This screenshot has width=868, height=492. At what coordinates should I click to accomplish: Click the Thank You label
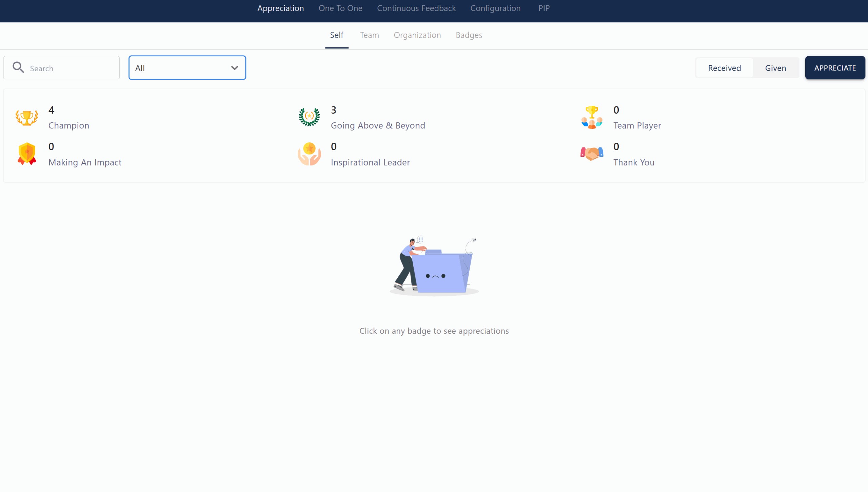tap(634, 162)
